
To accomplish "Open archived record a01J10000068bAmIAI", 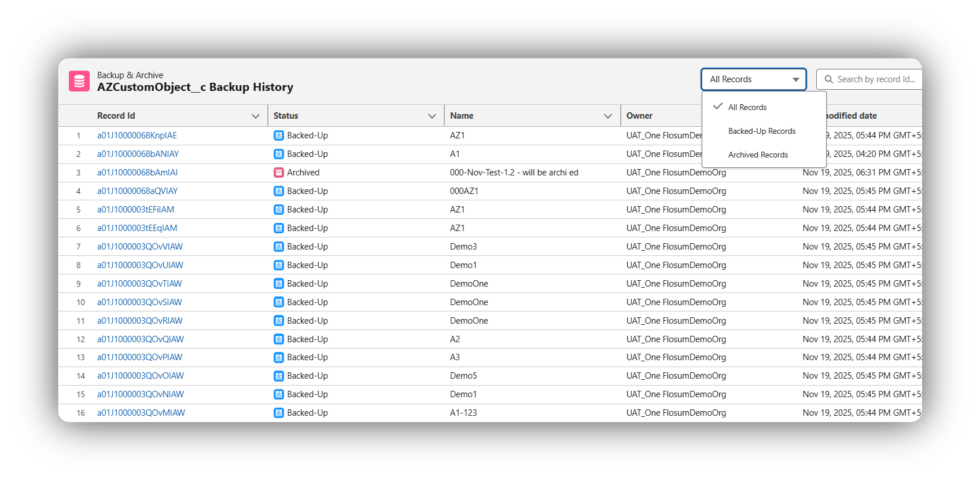I will (137, 173).
